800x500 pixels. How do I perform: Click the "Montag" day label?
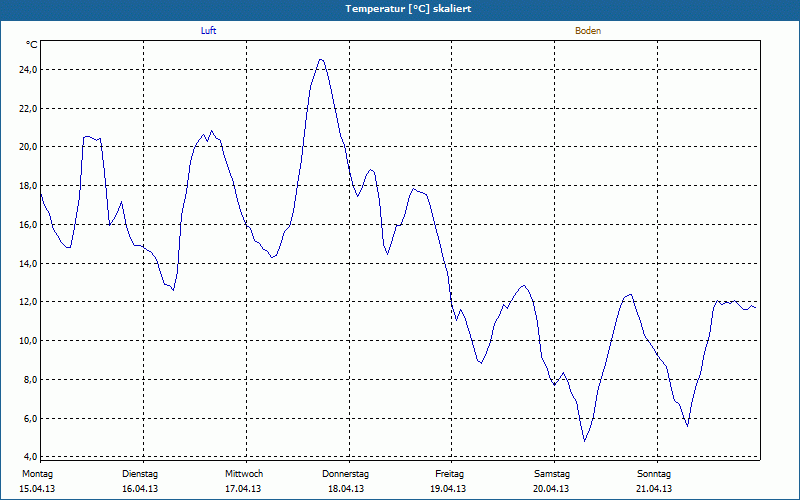point(37,474)
